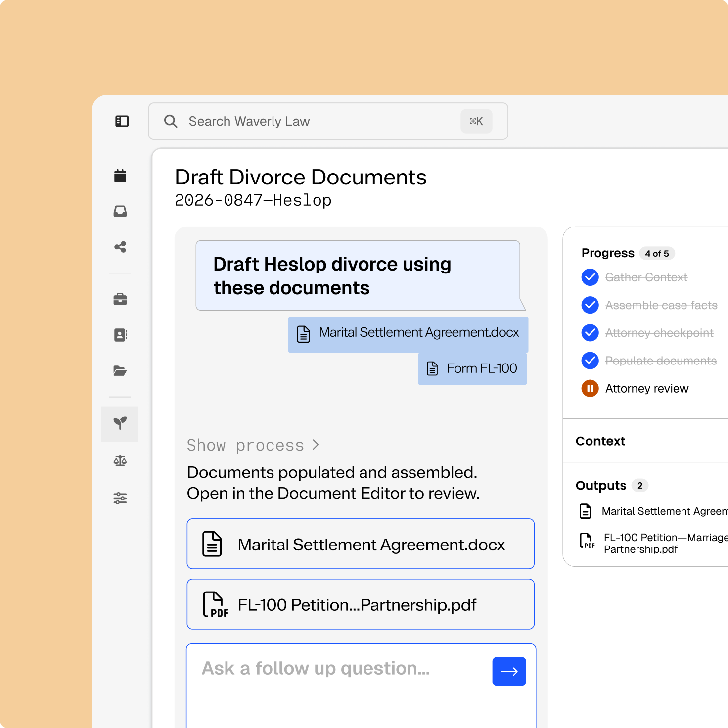Open the briefcase matters icon
Image resolution: width=728 pixels, height=728 pixels.
click(x=120, y=299)
